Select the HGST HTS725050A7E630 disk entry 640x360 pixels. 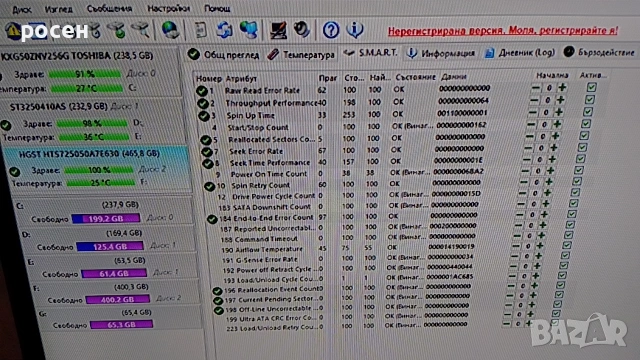coord(97,168)
